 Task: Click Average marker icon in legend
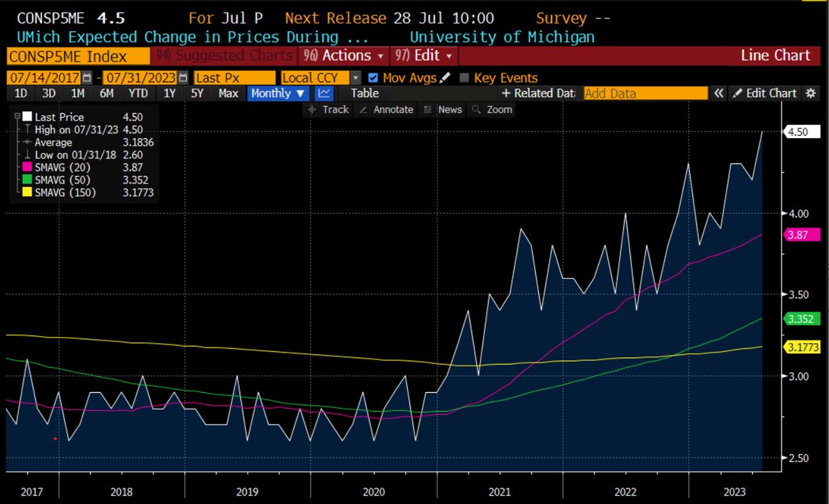pos(26,142)
